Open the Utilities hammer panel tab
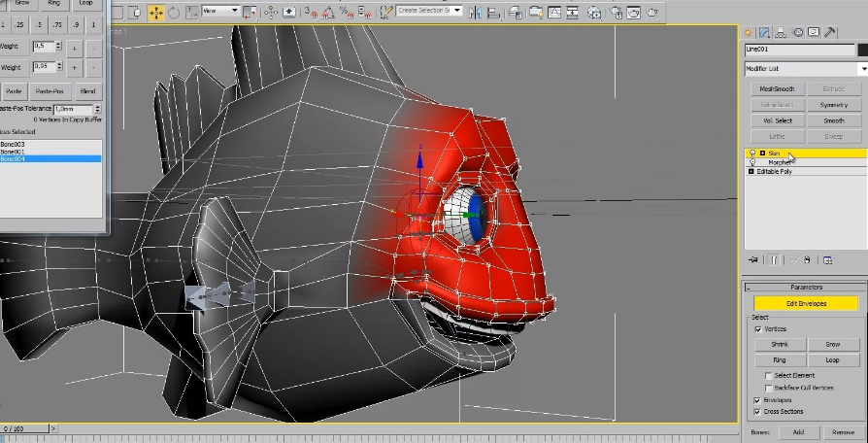This screenshot has width=868, height=443. point(830,32)
